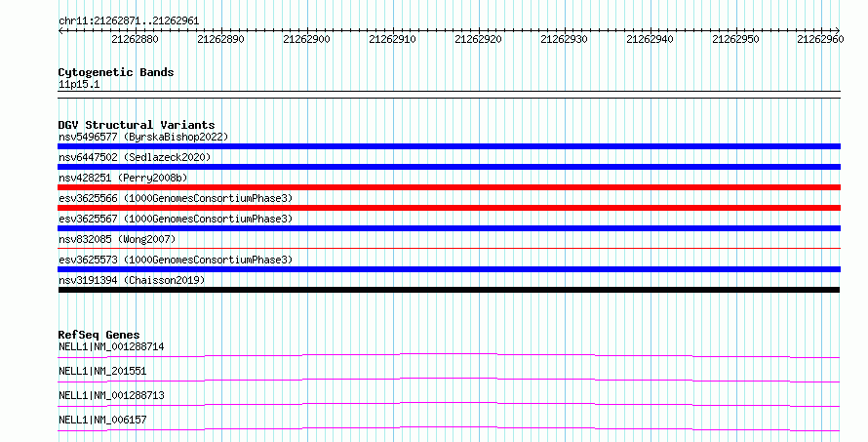
Task: Click the red bar under nsv428251
Action: (449, 187)
